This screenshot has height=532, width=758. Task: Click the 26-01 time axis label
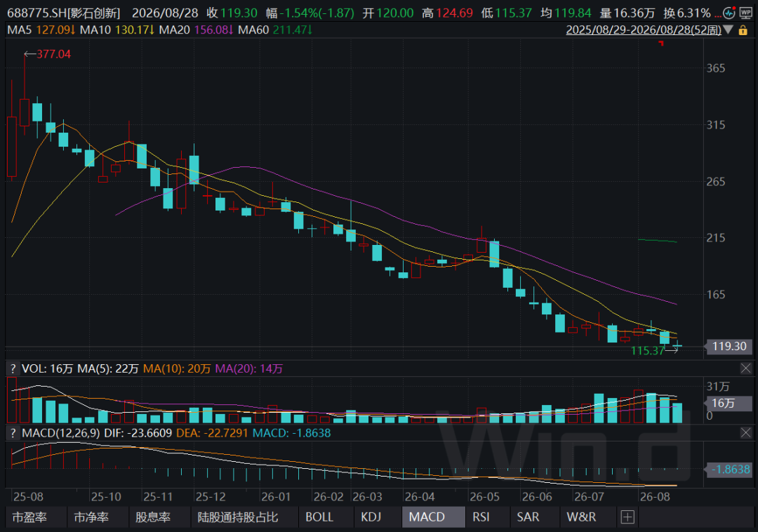coord(276,497)
